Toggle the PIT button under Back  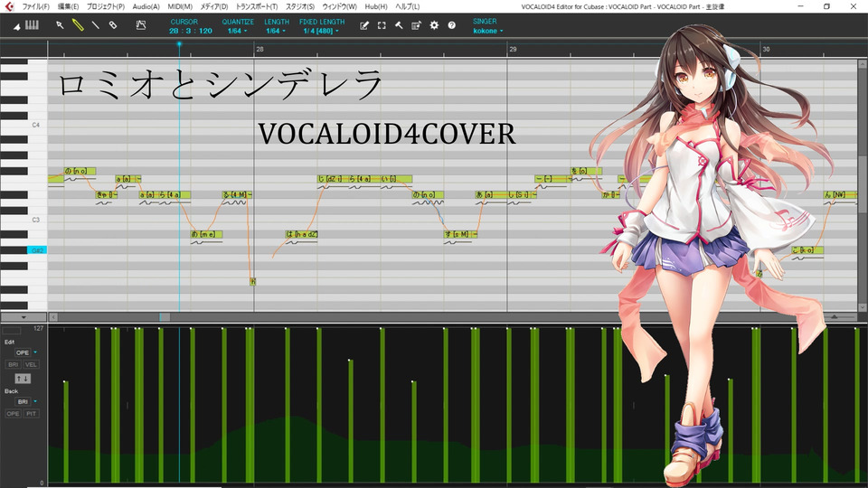tap(31, 414)
